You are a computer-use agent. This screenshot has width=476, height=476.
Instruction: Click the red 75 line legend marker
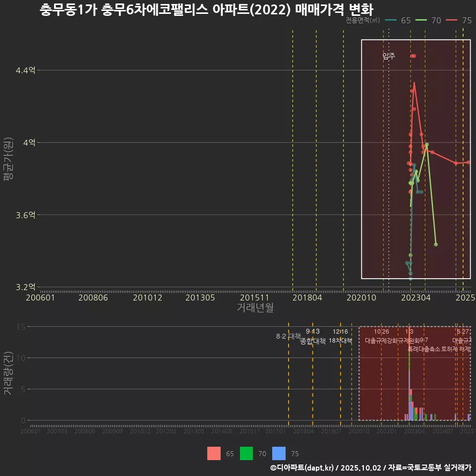click(452, 20)
